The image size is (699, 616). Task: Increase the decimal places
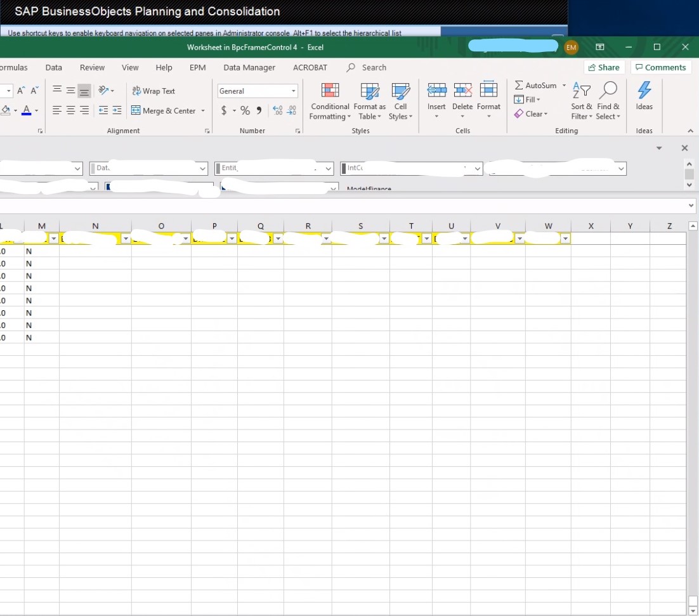[x=277, y=110]
